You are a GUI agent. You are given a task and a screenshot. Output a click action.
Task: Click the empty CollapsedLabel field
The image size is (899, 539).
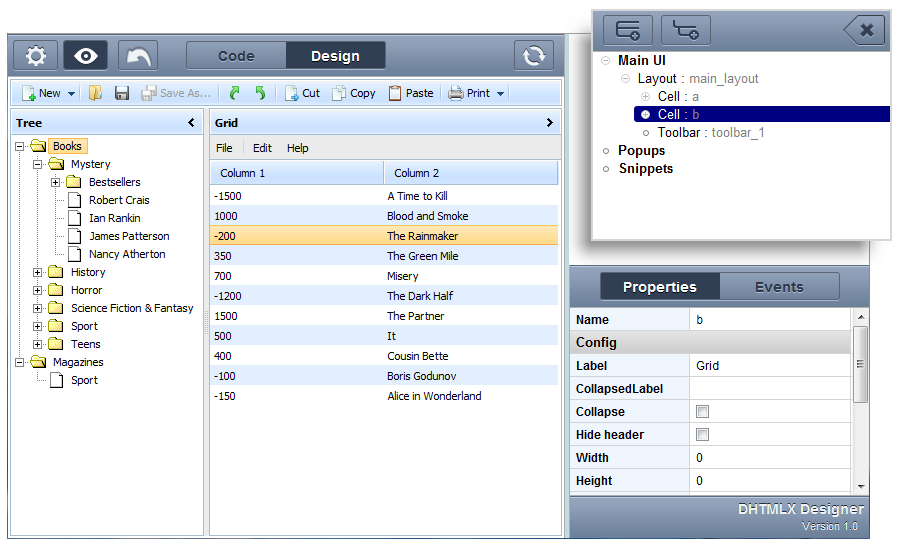(770, 389)
